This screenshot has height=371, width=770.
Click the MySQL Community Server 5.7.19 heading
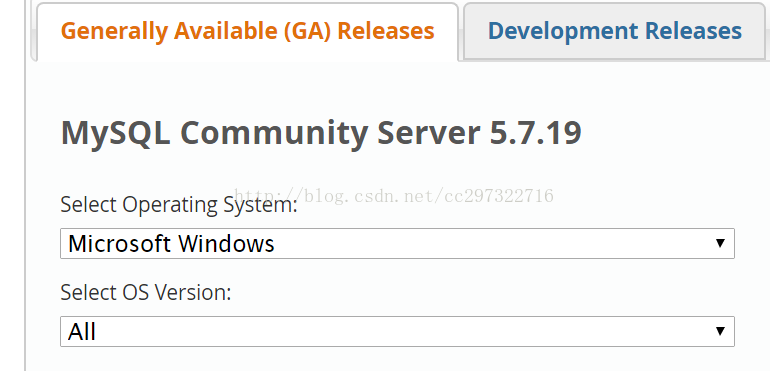pyautogui.click(x=321, y=134)
